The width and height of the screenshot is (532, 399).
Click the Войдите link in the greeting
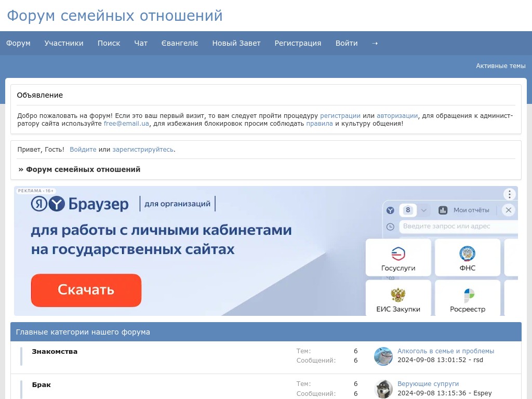(83, 149)
